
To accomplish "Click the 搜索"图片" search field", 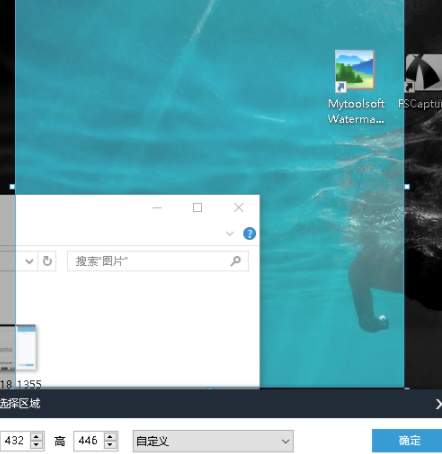I will pos(158,261).
